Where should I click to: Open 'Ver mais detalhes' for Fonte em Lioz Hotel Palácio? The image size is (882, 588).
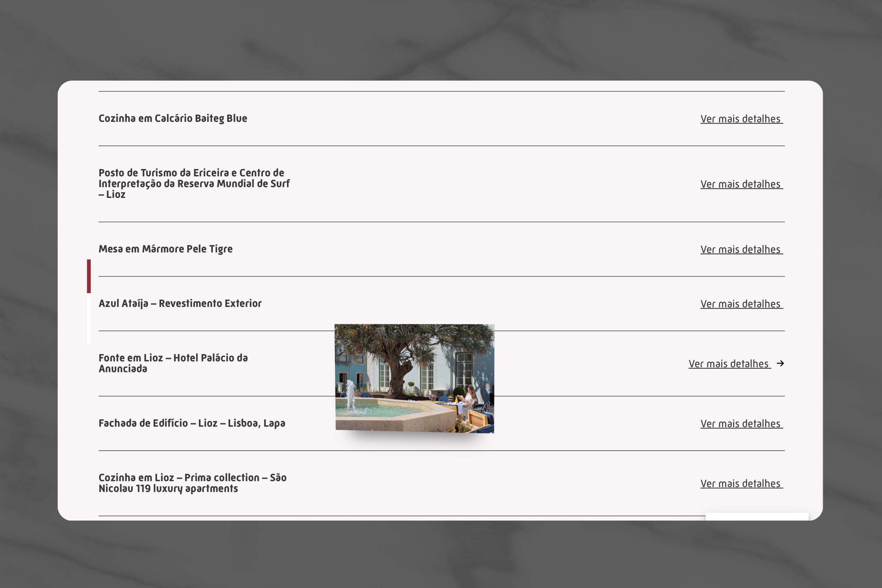click(729, 364)
